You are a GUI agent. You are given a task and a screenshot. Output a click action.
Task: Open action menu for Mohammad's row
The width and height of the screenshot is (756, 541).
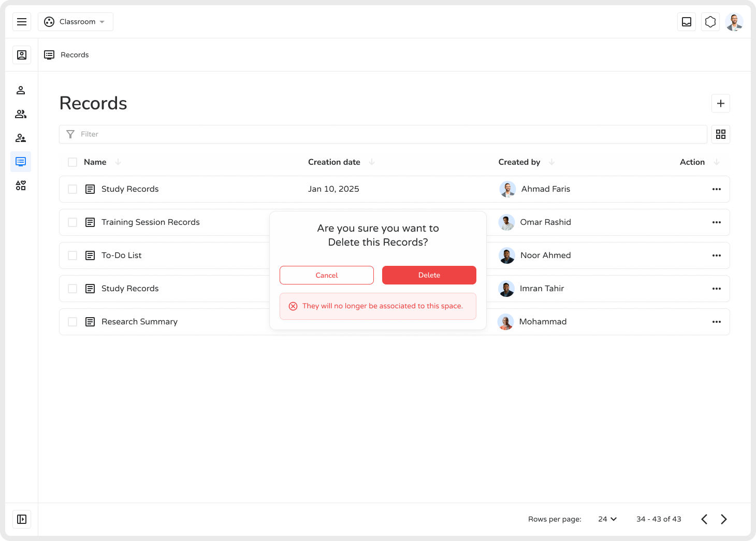[x=716, y=322]
